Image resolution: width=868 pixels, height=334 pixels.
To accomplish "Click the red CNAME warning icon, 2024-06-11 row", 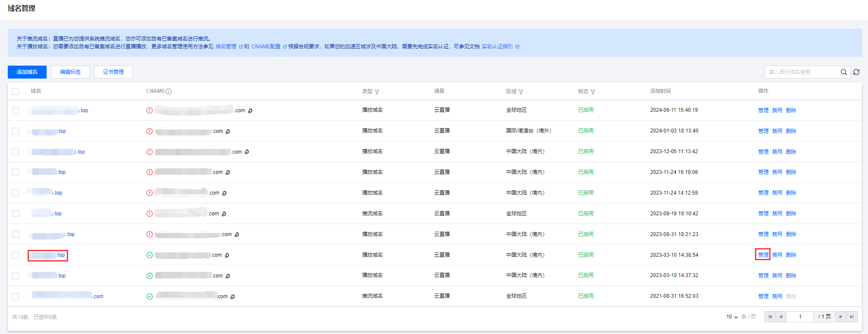I will pos(150,110).
